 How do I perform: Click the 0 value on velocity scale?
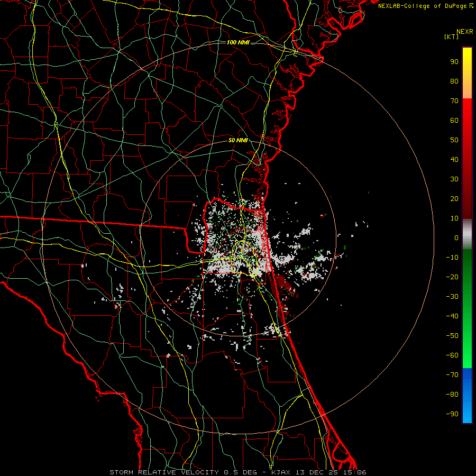(456, 238)
